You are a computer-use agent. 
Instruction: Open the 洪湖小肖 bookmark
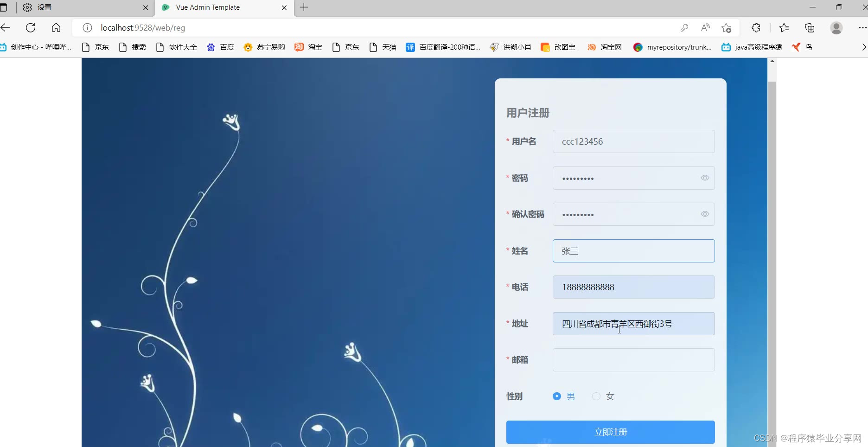(511, 47)
